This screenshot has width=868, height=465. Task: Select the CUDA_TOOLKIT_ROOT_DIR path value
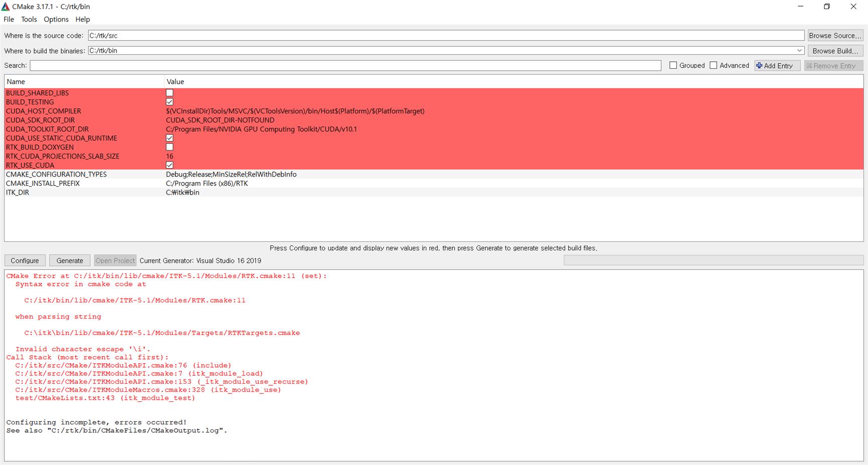(261, 129)
